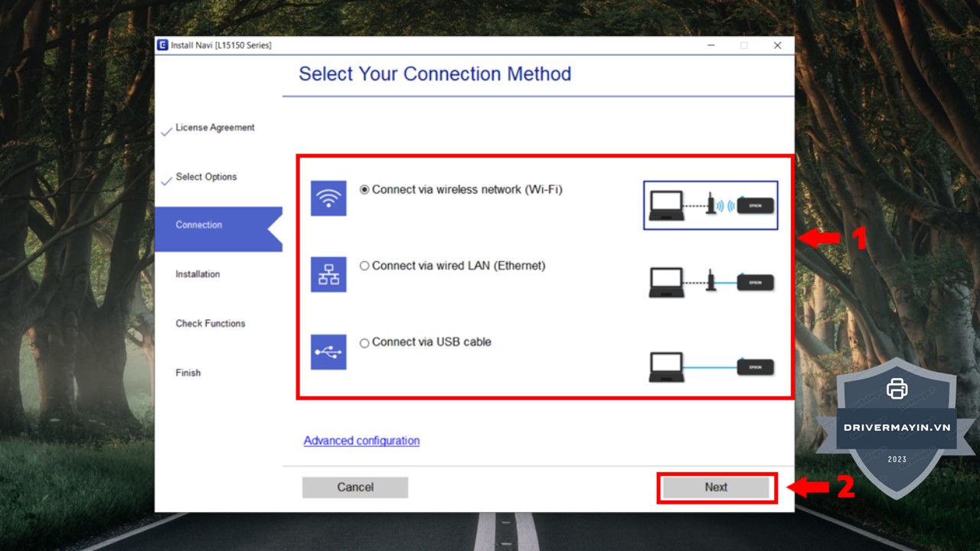Image resolution: width=980 pixels, height=551 pixels.
Task: Select the Installation step in sidebar
Action: pos(198,274)
